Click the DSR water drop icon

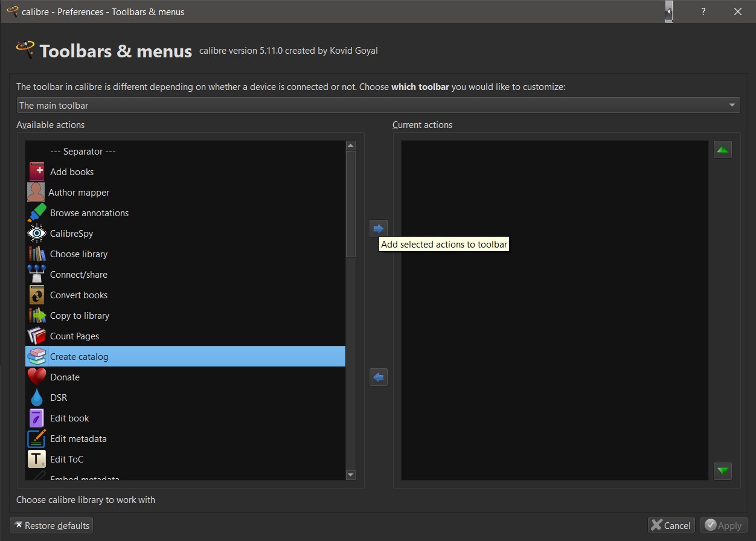pyautogui.click(x=37, y=397)
